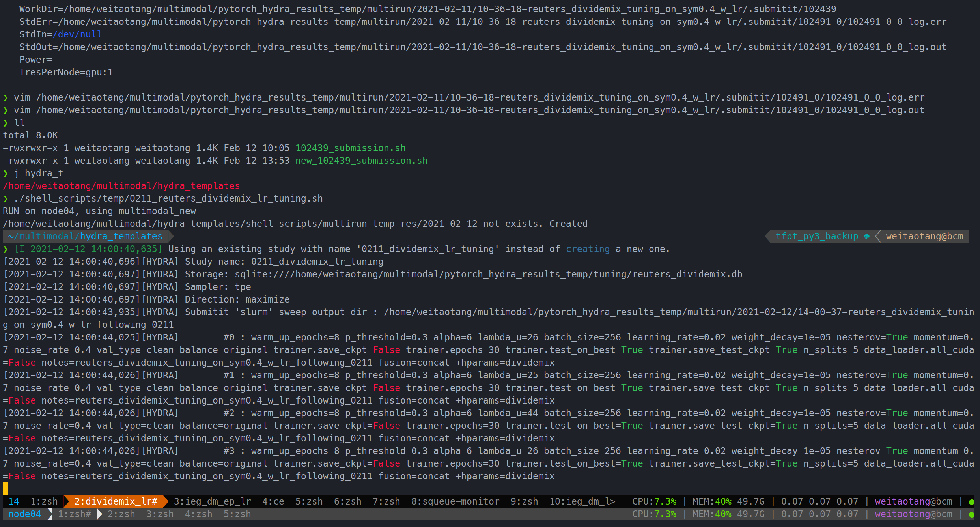Click the ~/multimodal/hydra_templates prompt path segment

tap(85, 236)
